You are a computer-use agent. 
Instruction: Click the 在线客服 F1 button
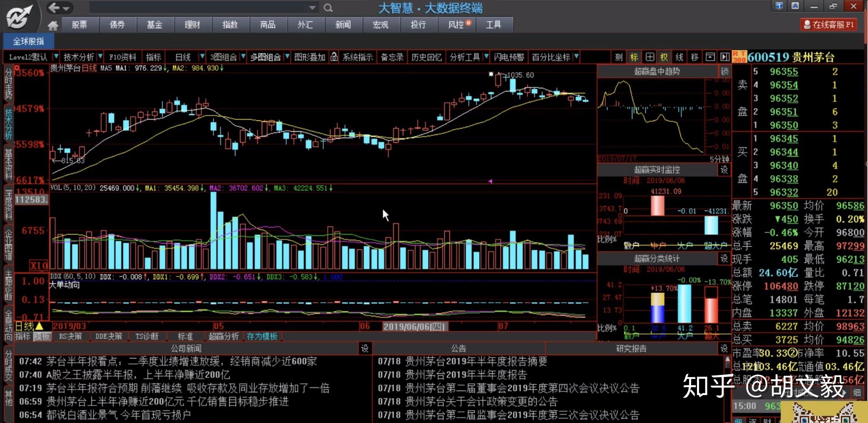(x=829, y=25)
